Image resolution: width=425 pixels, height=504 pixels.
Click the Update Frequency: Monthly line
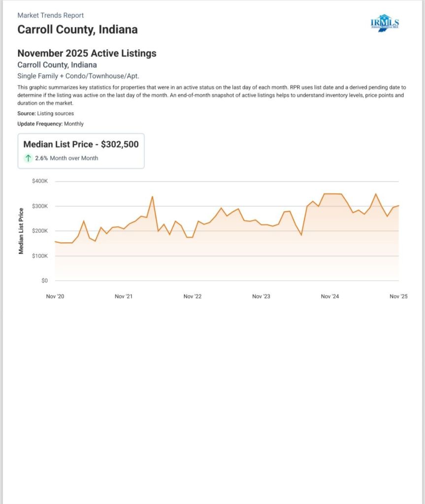tap(50, 124)
